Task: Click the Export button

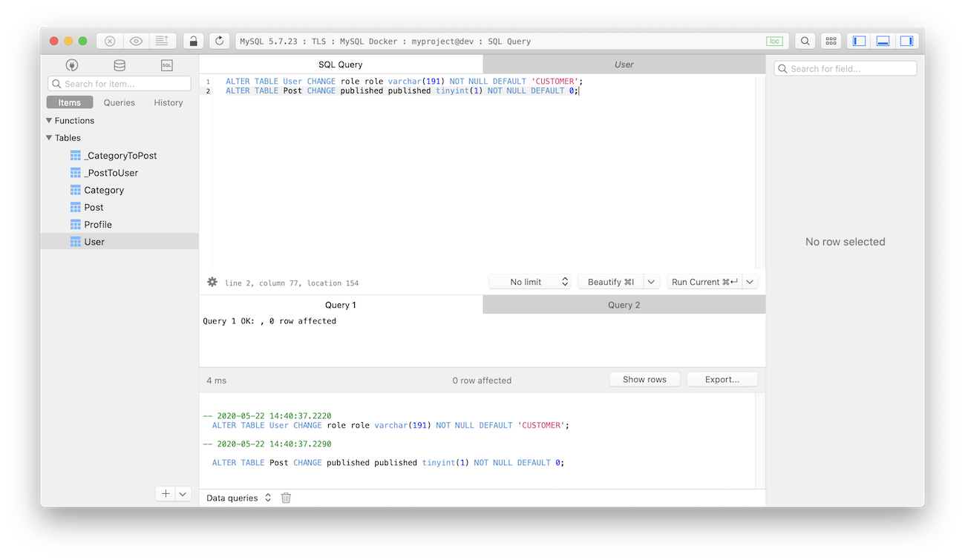Action: [722, 379]
